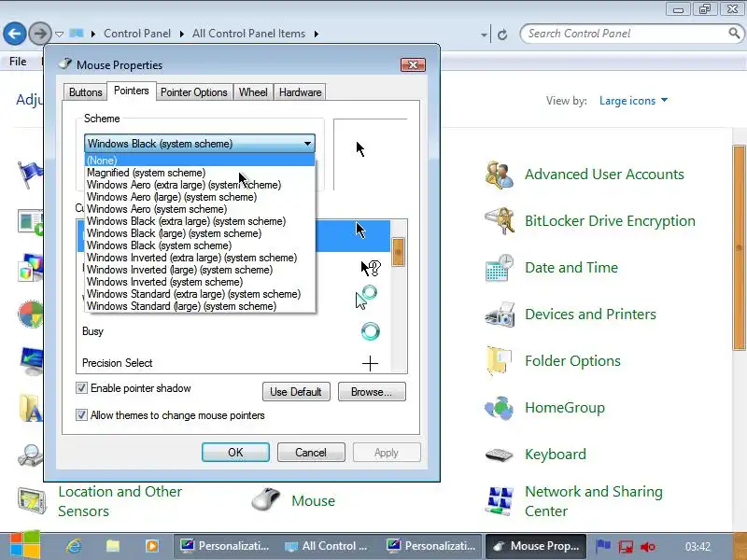Viewport: 747px width, 560px height.
Task: Open the taskbar file explorer folder icon
Action: point(113,546)
